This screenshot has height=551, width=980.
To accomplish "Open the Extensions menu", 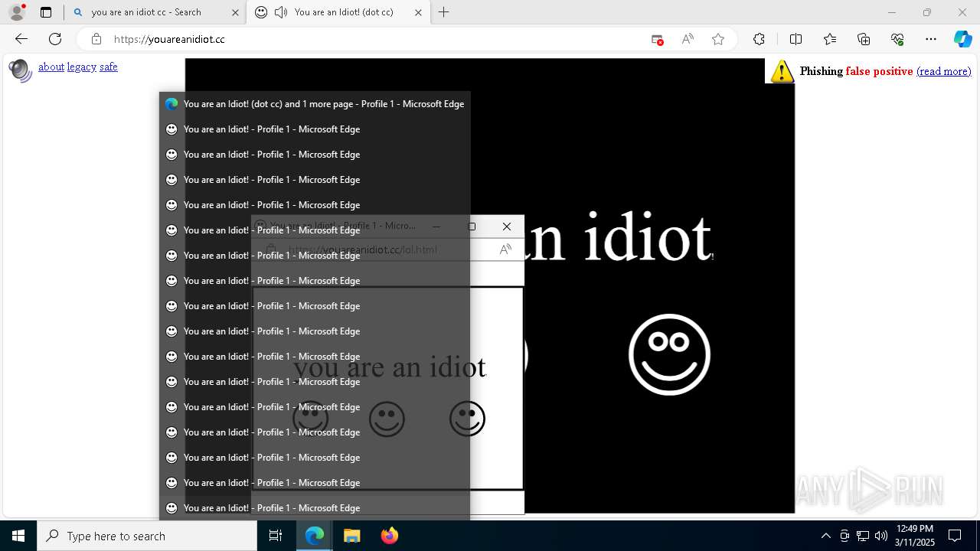I will pyautogui.click(x=759, y=39).
